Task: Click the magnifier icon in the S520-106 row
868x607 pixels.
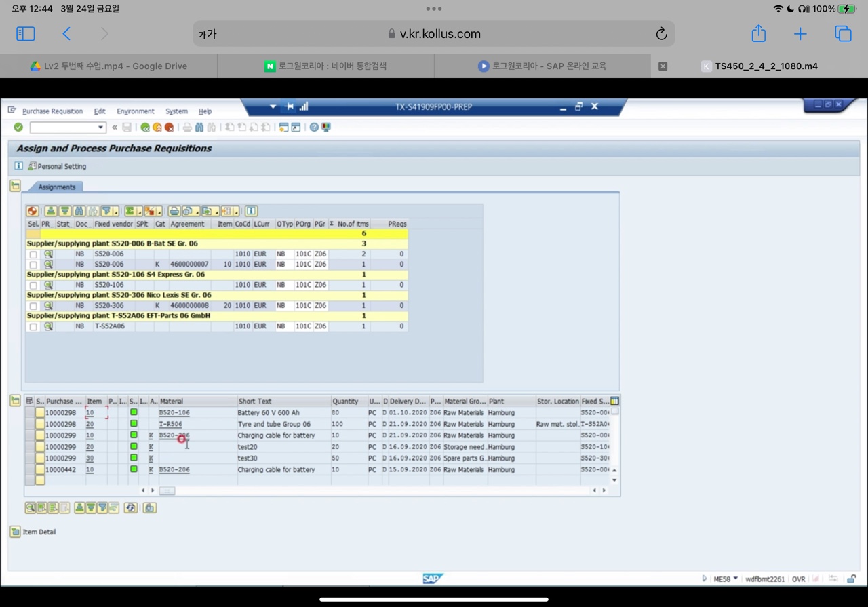Action: [48, 285]
